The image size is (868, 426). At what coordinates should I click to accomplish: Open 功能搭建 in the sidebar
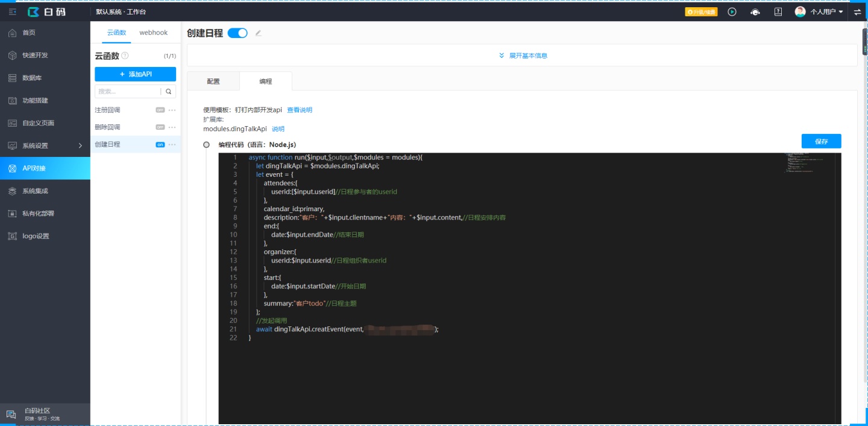coord(45,100)
